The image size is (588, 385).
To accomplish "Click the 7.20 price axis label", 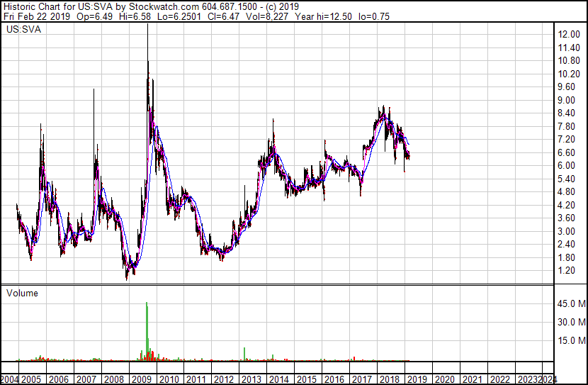I will (x=566, y=140).
